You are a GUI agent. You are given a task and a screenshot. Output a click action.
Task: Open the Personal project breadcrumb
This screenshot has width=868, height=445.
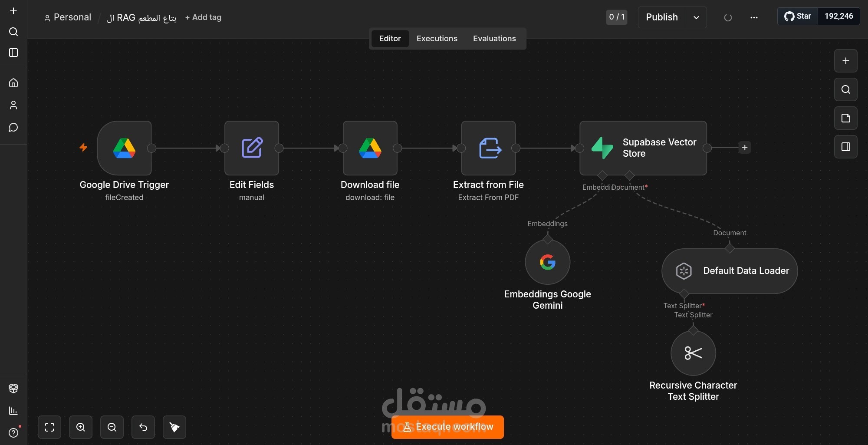click(68, 17)
